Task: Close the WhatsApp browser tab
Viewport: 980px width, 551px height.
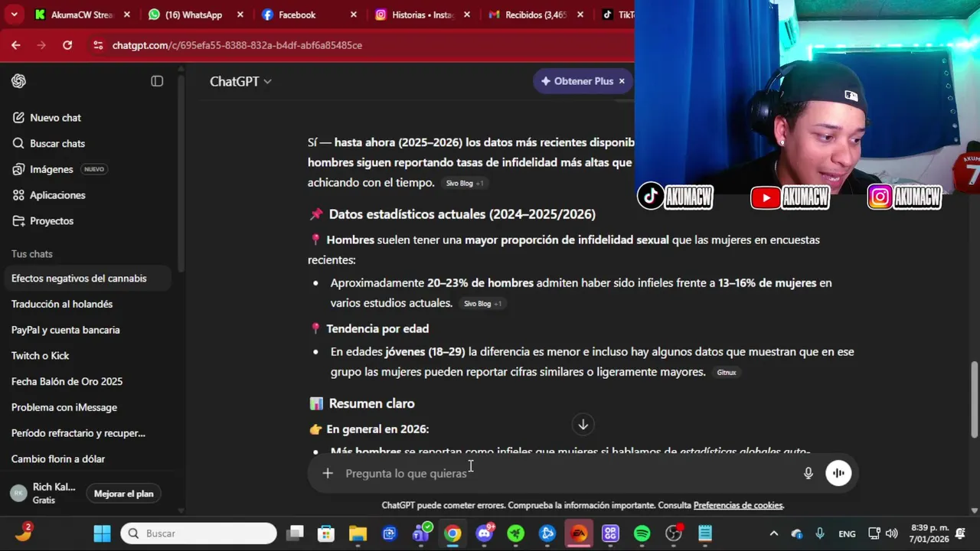Action: pyautogui.click(x=240, y=15)
